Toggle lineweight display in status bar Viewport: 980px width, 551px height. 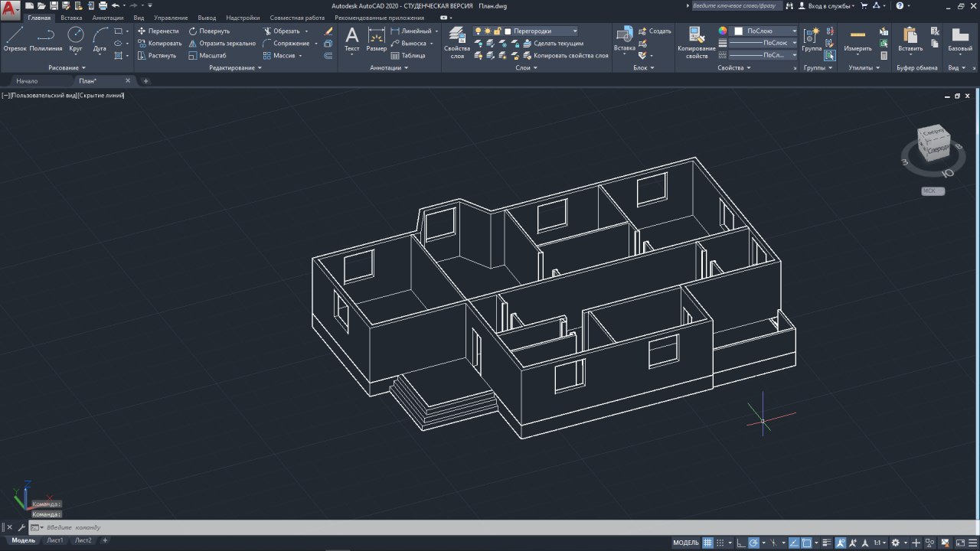pyautogui.click(x=826, y=543)
